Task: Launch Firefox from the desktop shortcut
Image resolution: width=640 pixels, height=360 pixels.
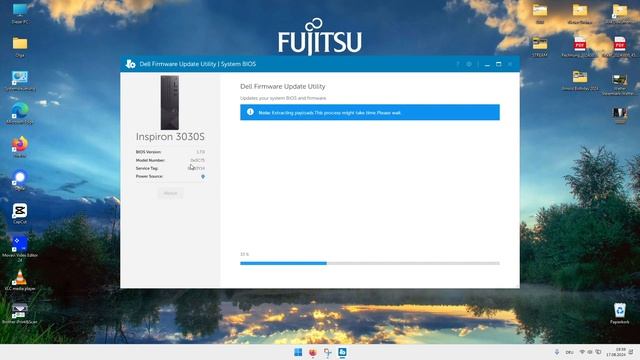Action: pos(20,147)
